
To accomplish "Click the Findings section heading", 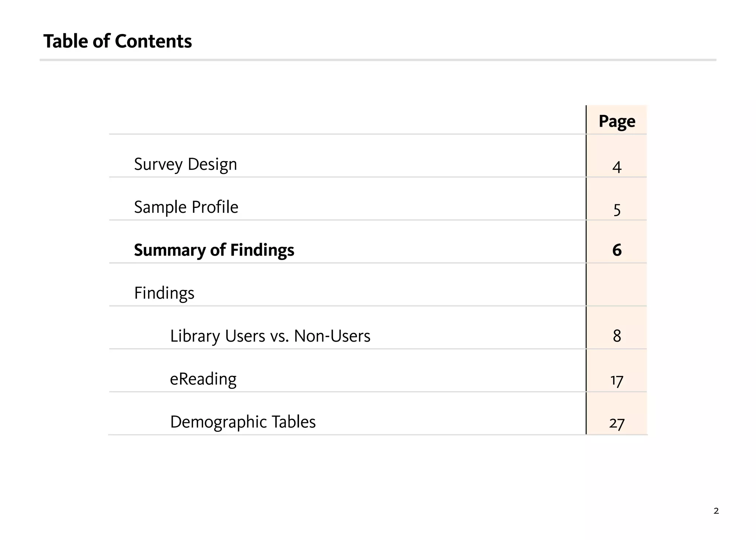I will point(164,293).
